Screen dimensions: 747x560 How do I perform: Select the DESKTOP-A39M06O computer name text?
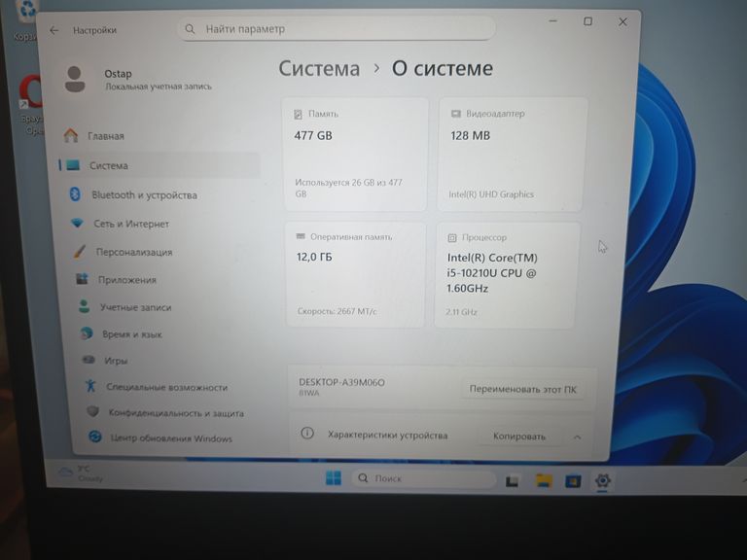341,382
